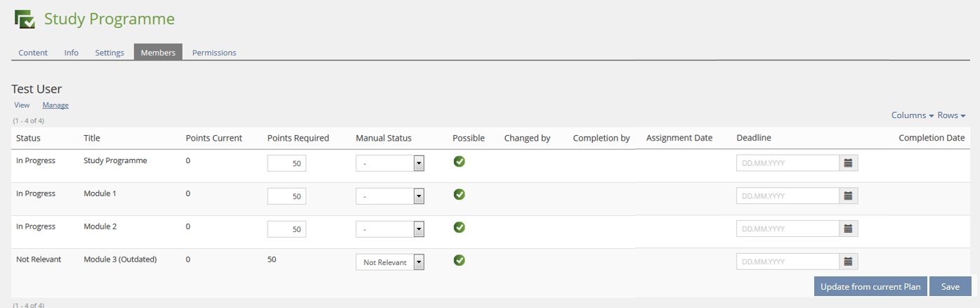Open Manual Status dropdown for Module 2

390,229
